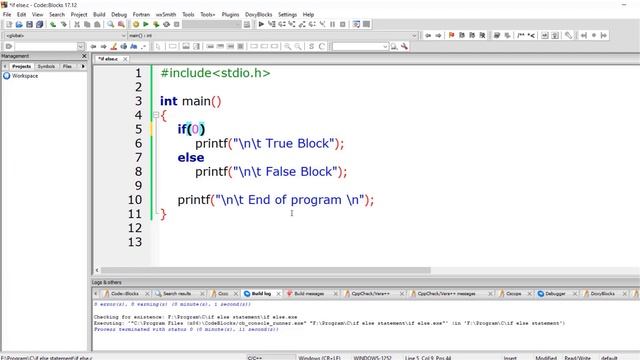
Task: Select the Search results tab
Action: pyautogui.click(x=177, y=293)
